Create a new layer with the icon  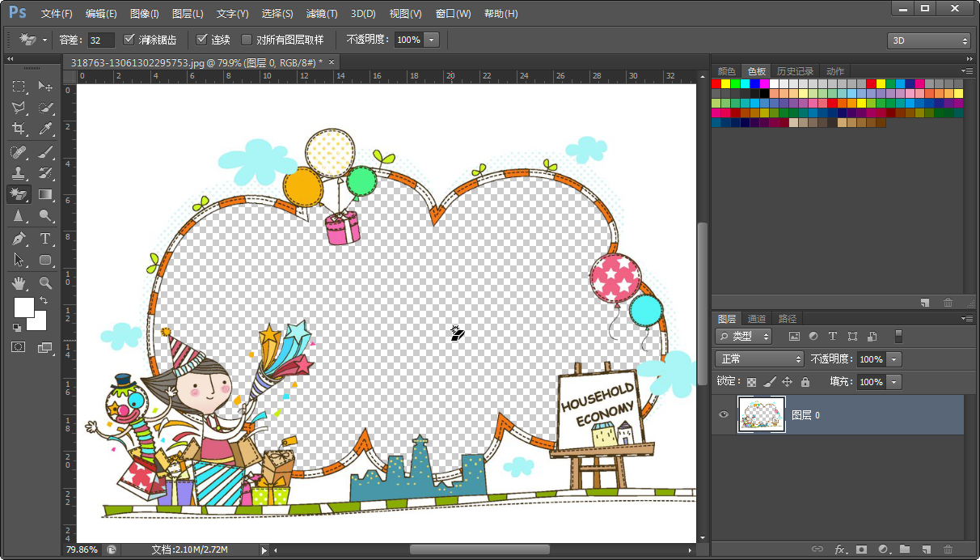click(926, 549)
